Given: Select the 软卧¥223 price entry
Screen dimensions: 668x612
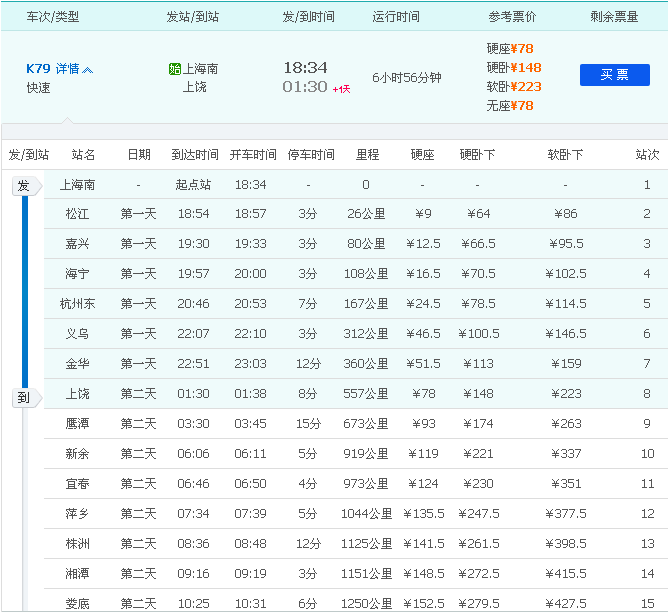Looking at the screenshot, I should point(514,86).
